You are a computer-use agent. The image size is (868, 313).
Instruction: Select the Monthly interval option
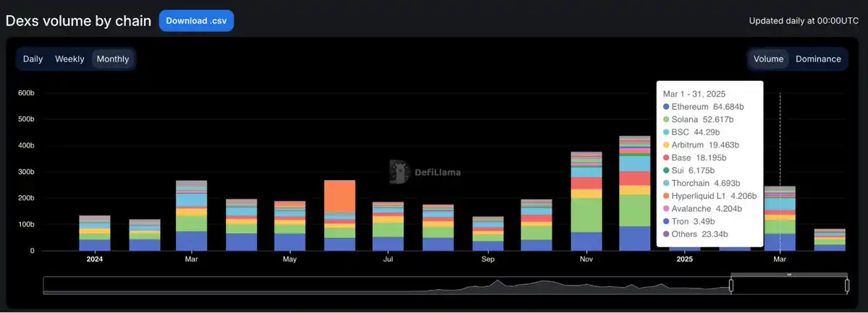pos(113,59)
